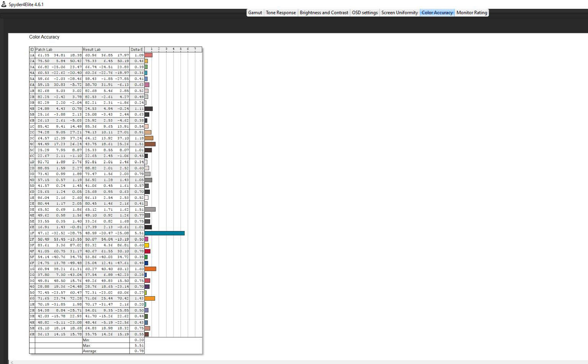Click the navy bar for patch 6F
588x364 pixels.
(146, 263)
